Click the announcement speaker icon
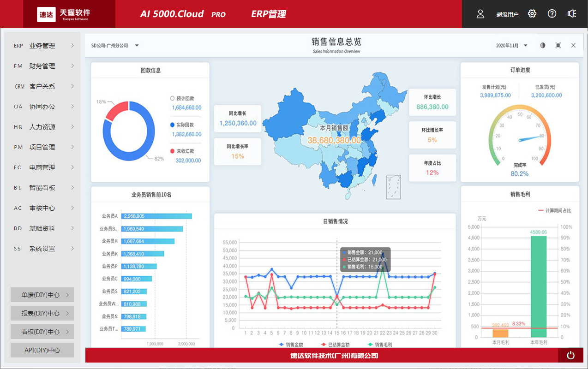The image size is (588, 369). pos(572,14)
